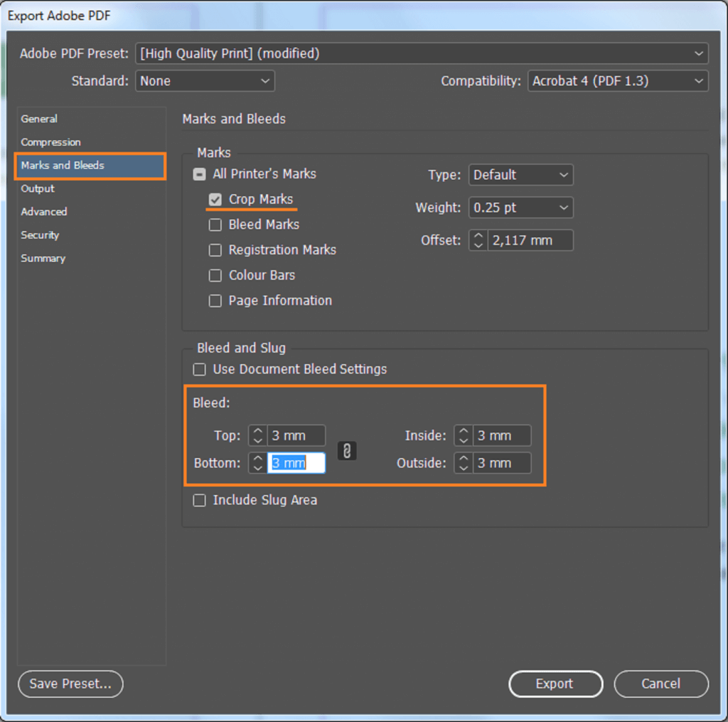Image resolution: width=728 pixels, height=722 pixels.
Task: Select the Marks and Bleeds section
Action: (90, 166)
